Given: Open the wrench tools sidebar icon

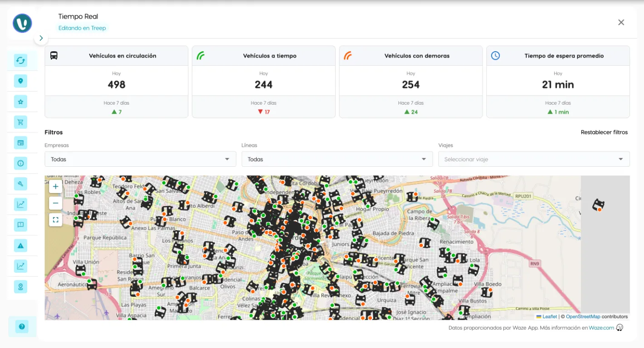Looking at the screenshot, I should pyautogui.click(x=20, y=184).
